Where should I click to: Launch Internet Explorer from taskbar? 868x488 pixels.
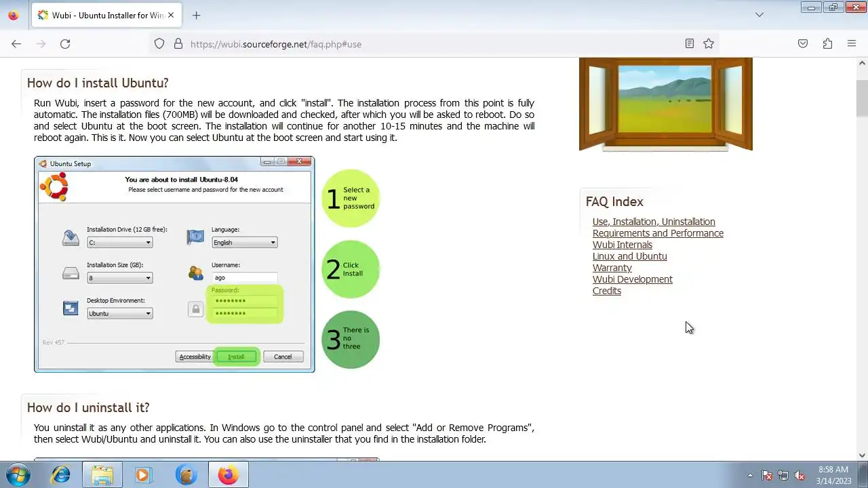(61, 475)
